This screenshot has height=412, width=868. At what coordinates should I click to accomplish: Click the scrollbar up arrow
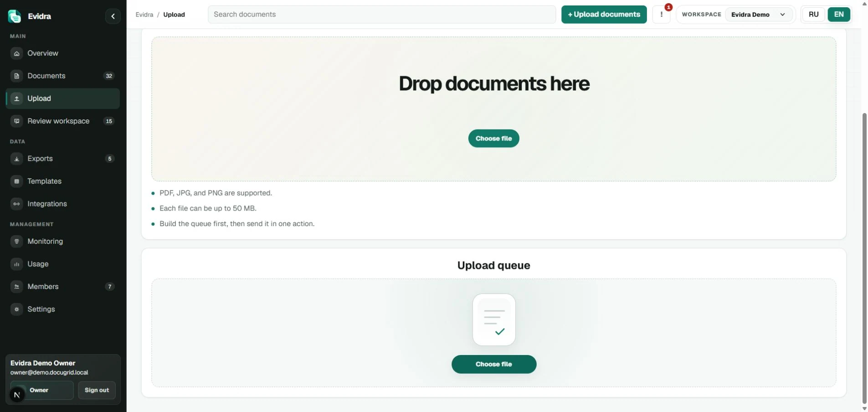click(864, 4)
